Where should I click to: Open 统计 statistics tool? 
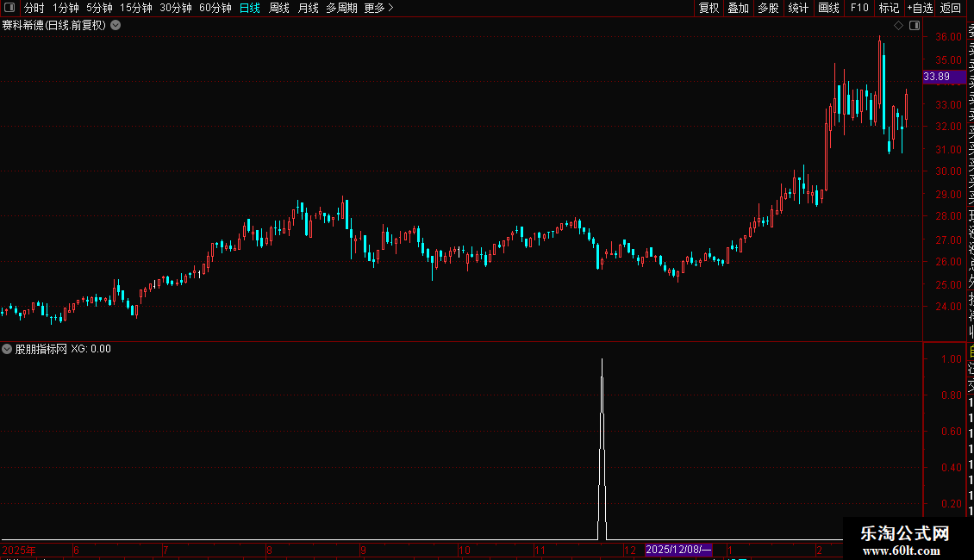(798, 8)
